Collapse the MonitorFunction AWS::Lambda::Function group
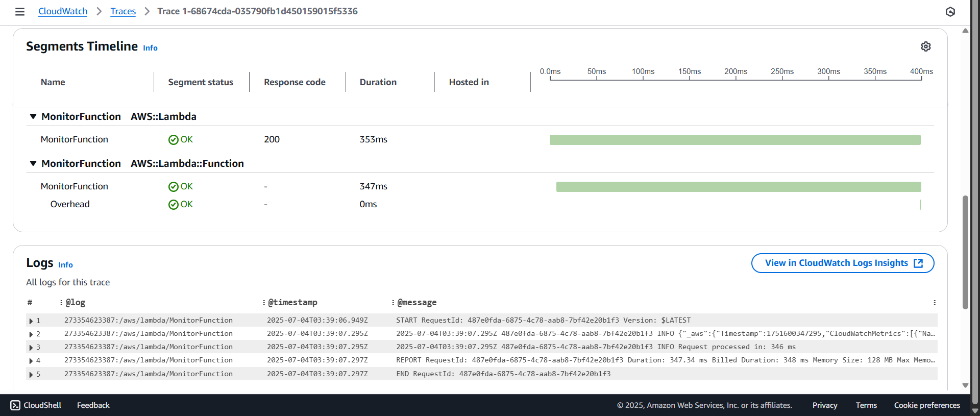 (33, 163)
